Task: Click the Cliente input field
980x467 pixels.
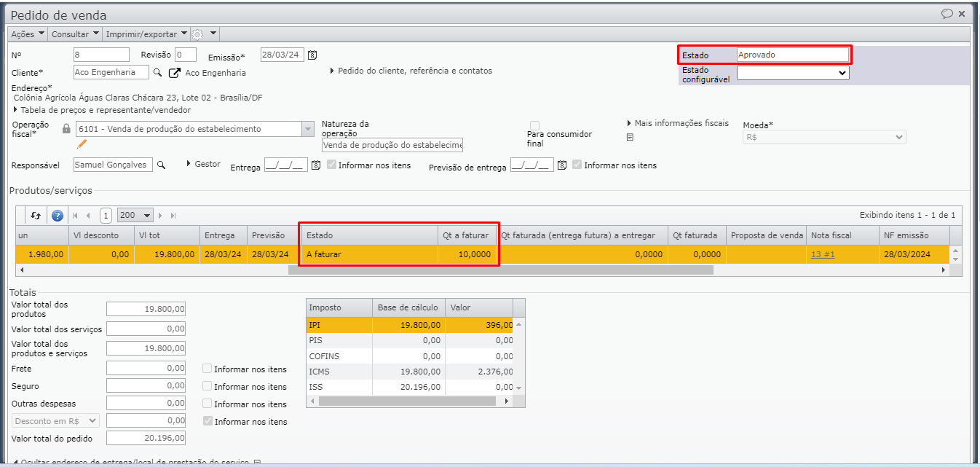Action: pos(111,72)
